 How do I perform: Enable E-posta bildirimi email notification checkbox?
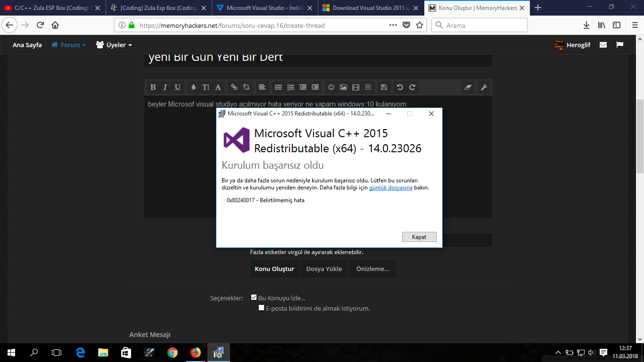tap(262, 308)
